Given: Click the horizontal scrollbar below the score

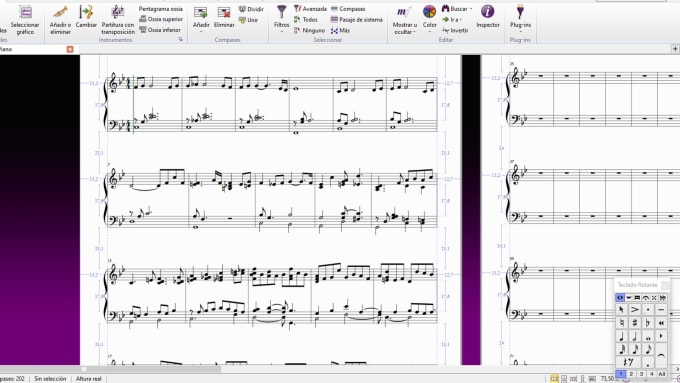Looking at the screenshot, I should [x=152, y=369].
